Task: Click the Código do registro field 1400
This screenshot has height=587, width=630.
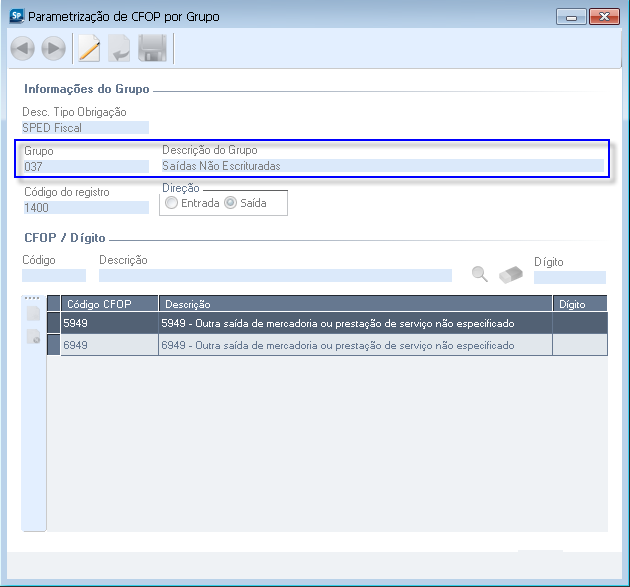Action: tap(86, 208)
